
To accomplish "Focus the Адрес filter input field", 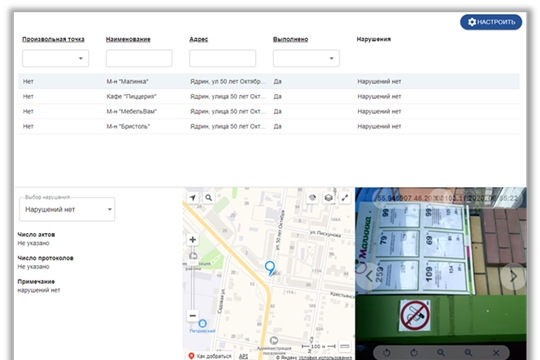I will tap(222, 58).
